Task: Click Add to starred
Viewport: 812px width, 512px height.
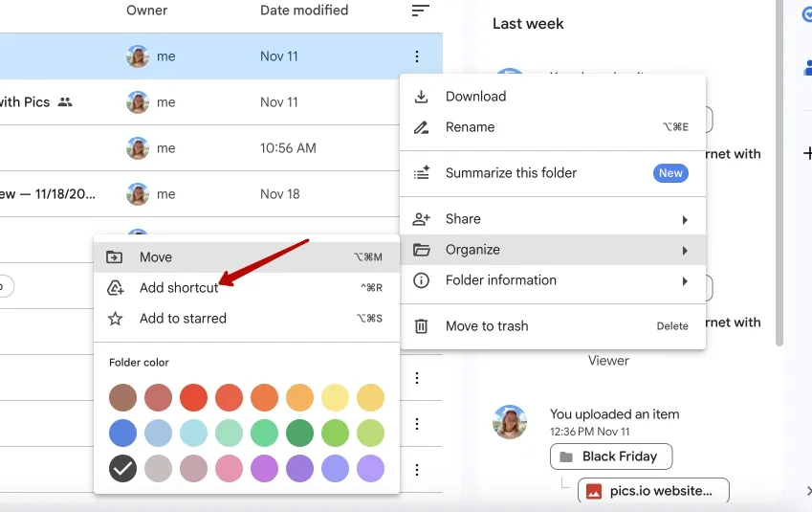Action: [247, 318]
